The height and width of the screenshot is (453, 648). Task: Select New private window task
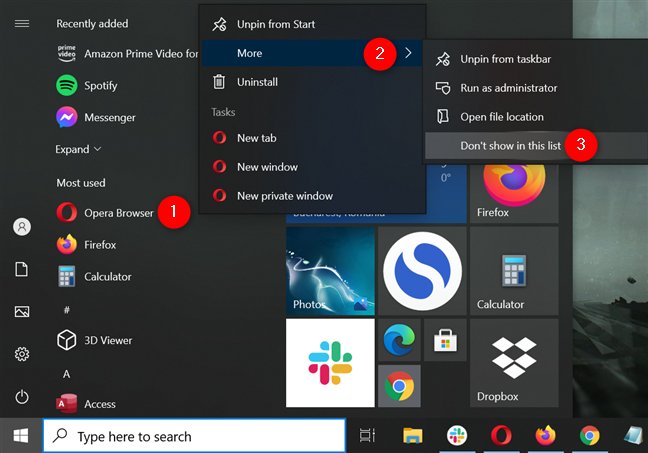(284, 196)
